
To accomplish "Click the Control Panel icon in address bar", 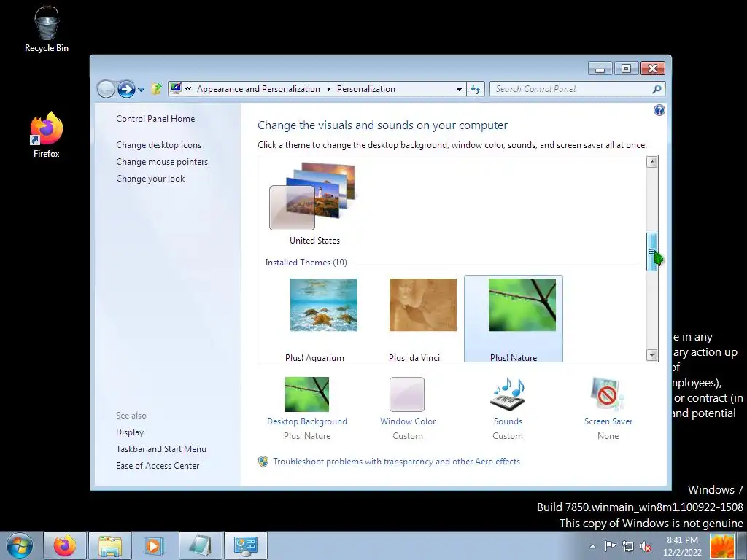I will [x=176, y=88].
